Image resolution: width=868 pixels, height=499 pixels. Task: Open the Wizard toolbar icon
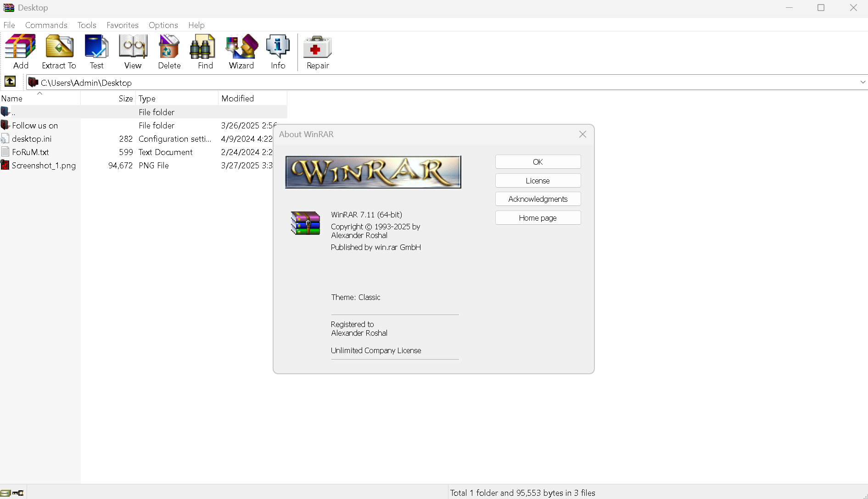(x=241, y=47)
